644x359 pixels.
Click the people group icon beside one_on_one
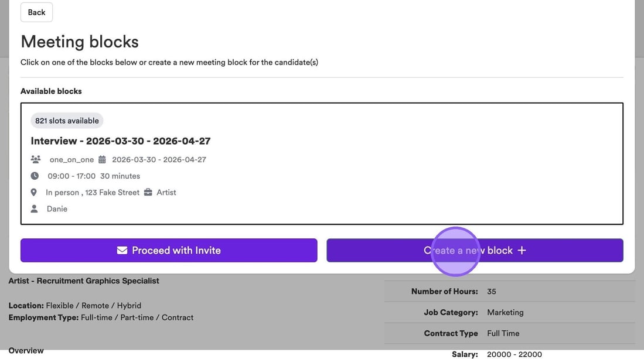coord(36,159)
